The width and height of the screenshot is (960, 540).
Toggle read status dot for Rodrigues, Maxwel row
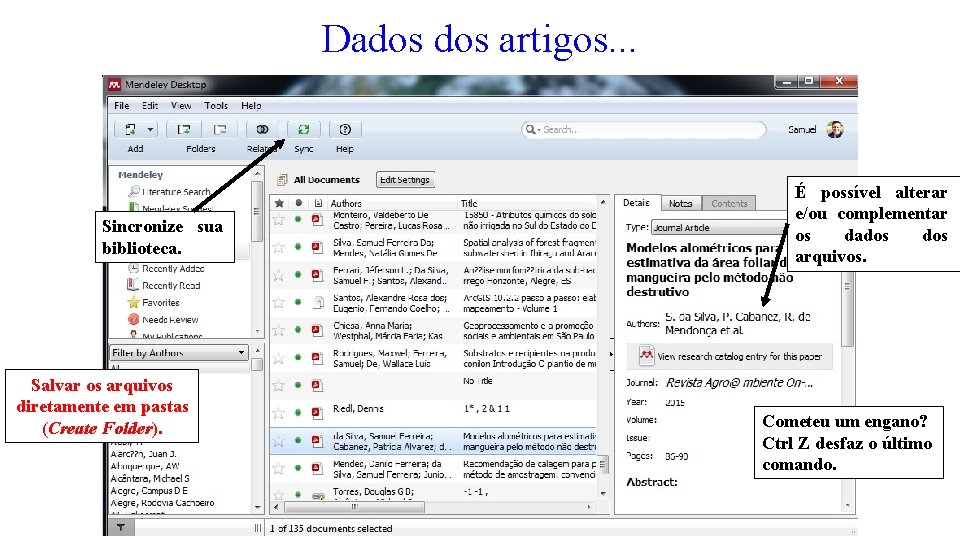(x=298, y=358)
